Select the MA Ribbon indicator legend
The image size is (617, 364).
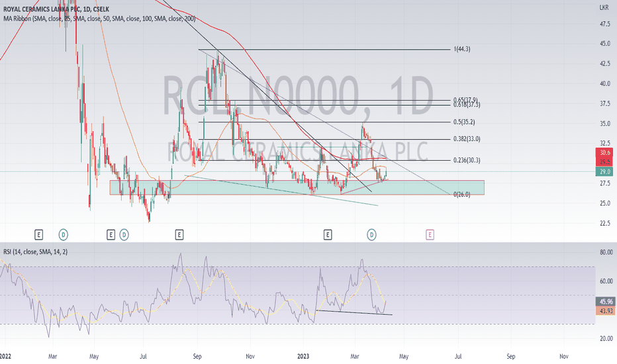(99, 19)
